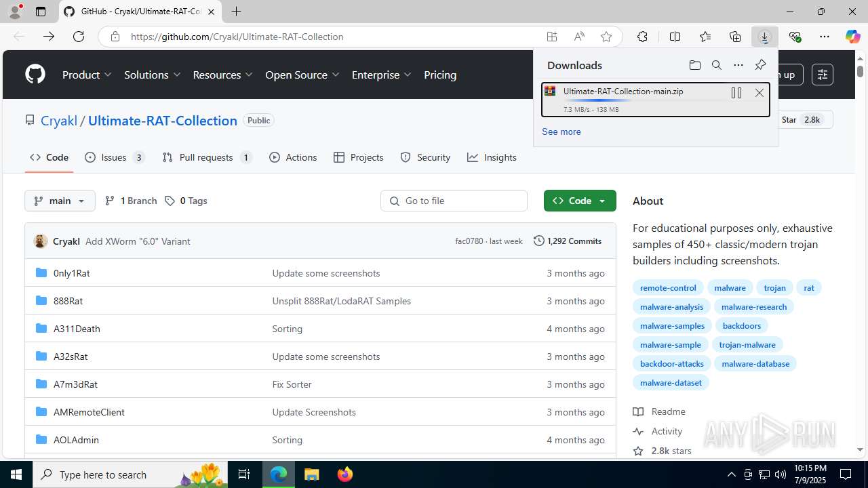
Task: Toggle split screen view icon
Action: (675, 37)
